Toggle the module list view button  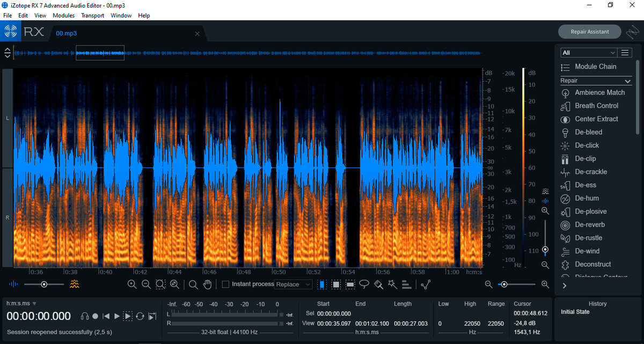(625, 53)
